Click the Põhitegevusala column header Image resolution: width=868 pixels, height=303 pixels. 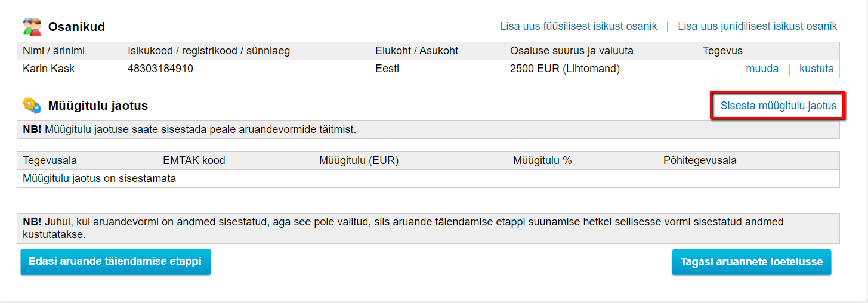[700, 160]
